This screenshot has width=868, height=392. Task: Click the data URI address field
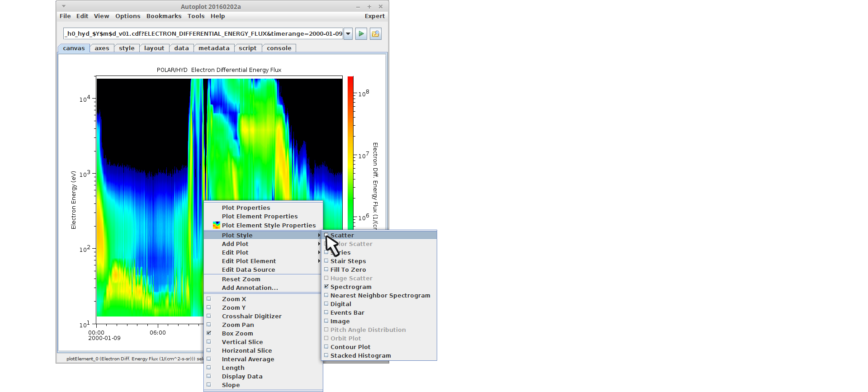[203, 34]
